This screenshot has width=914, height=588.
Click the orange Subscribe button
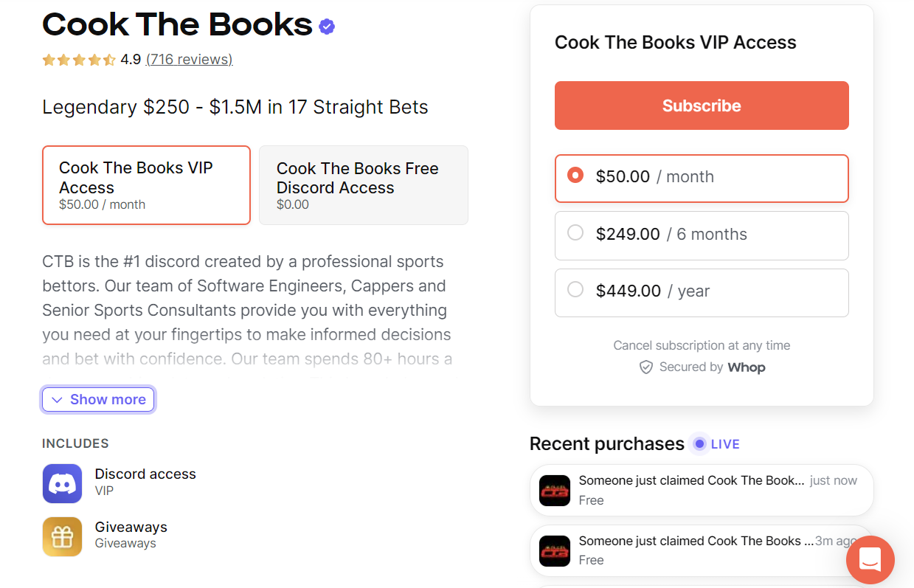(701, 106)
